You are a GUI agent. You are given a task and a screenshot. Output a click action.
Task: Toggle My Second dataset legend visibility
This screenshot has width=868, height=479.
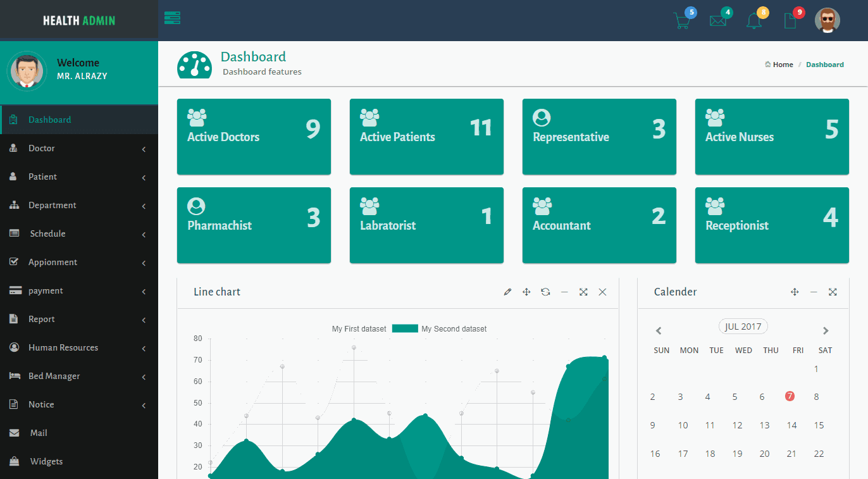click(x=454, y=329)
